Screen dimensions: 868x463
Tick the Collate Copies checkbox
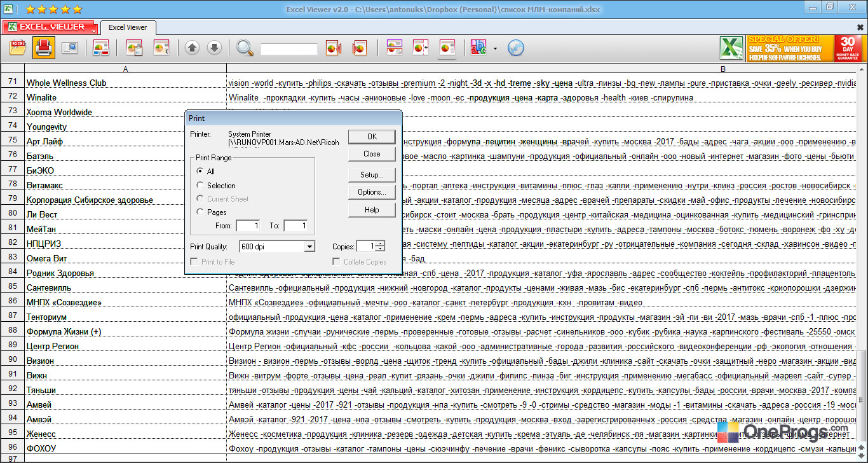pos(337,262)
